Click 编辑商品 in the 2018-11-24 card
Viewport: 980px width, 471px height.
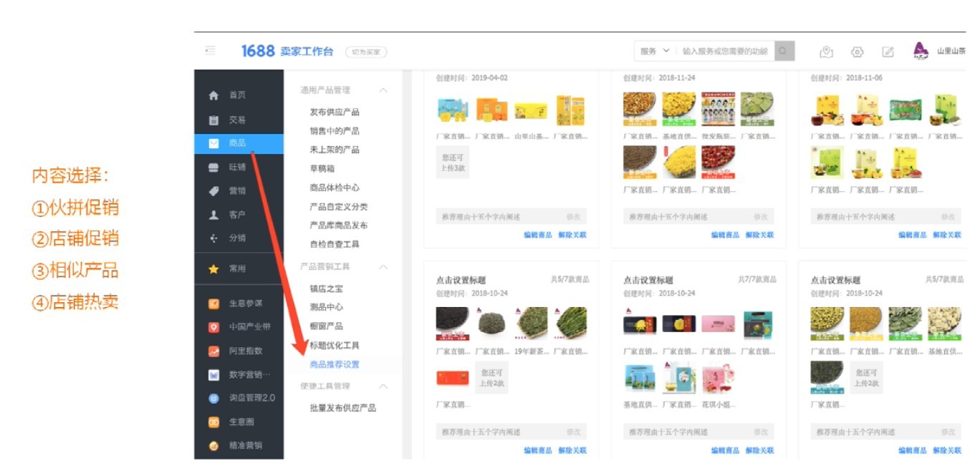click(725, 235)
